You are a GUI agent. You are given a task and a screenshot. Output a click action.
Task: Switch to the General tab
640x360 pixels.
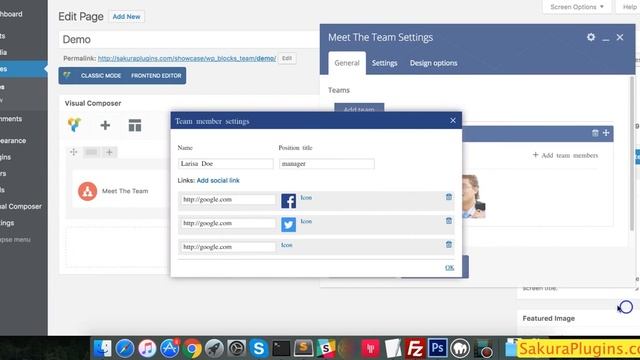pyautogui.click(x=347, y=63)
